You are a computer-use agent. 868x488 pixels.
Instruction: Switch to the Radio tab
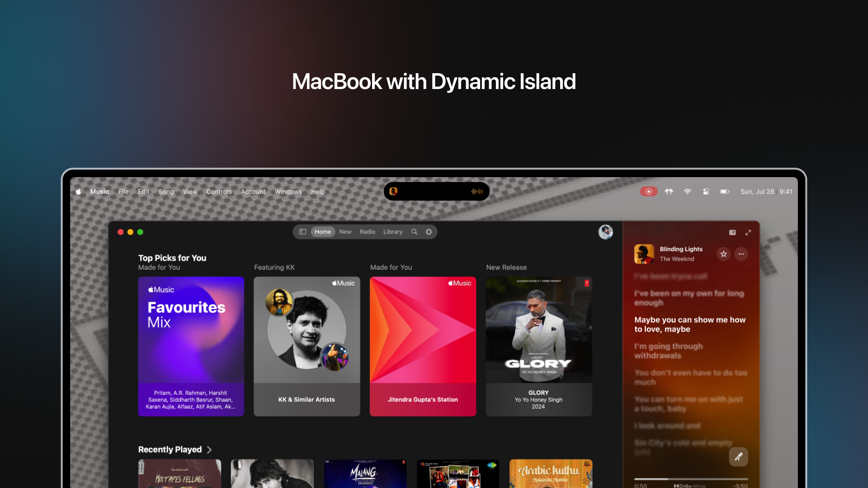[368, 232]
